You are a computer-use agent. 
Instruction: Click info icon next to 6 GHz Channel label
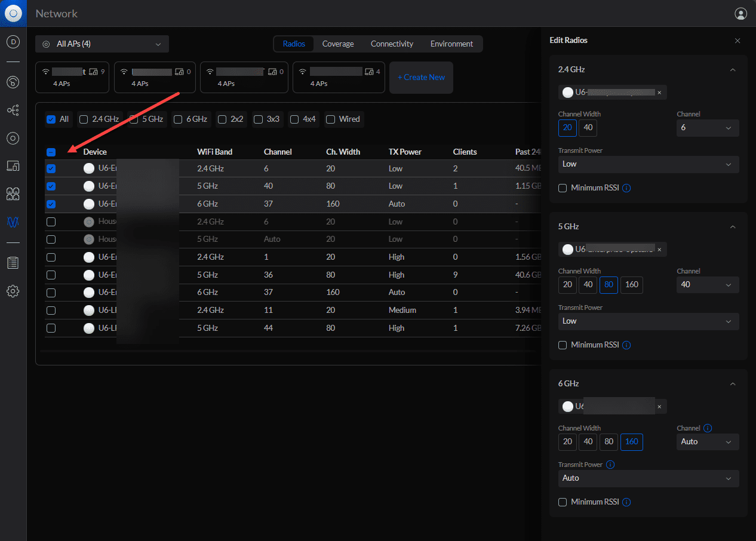[708, 428]
